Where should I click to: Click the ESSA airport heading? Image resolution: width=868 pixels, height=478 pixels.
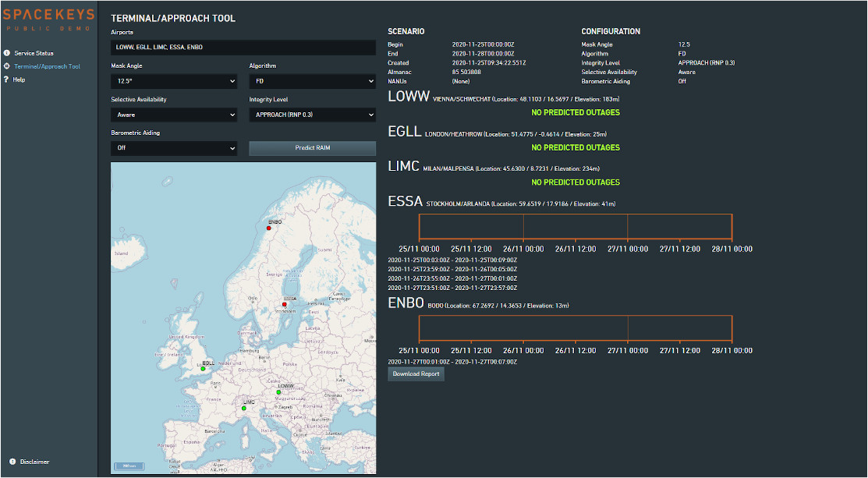(406, 201)
